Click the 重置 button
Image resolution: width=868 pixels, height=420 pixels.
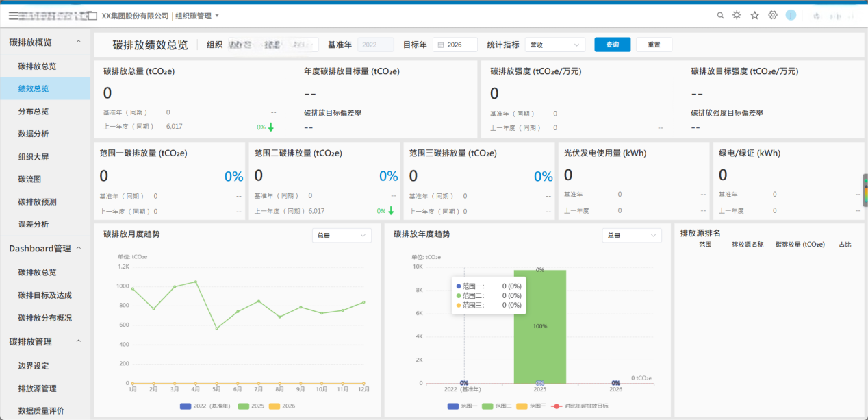point(654,45)
